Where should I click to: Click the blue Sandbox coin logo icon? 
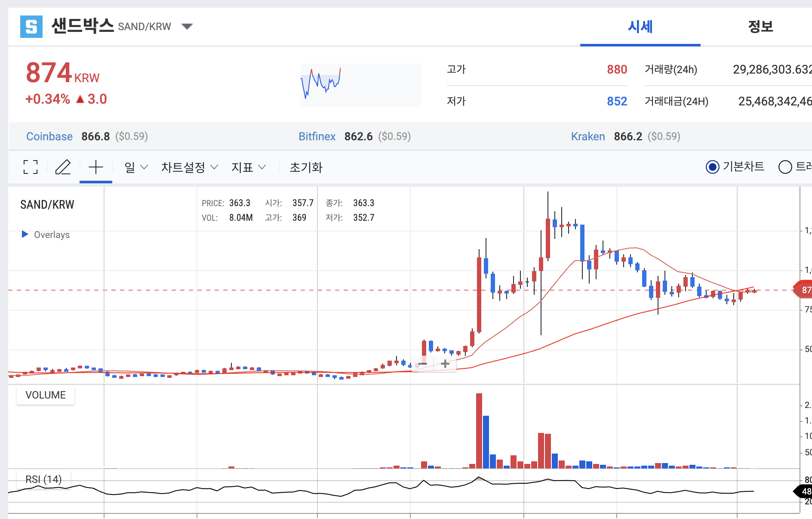coord(31,27)
